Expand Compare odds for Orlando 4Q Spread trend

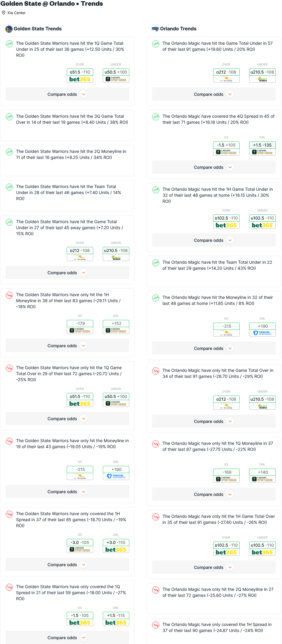214,167
